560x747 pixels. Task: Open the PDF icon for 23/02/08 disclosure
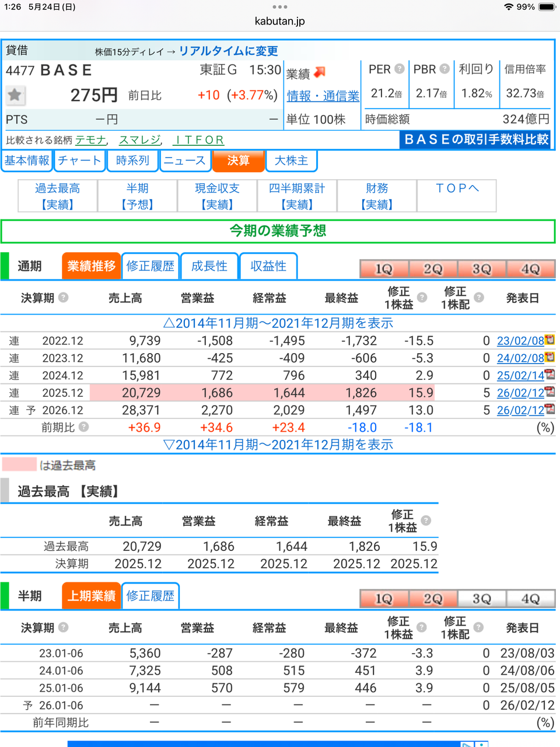click(549, 340)
